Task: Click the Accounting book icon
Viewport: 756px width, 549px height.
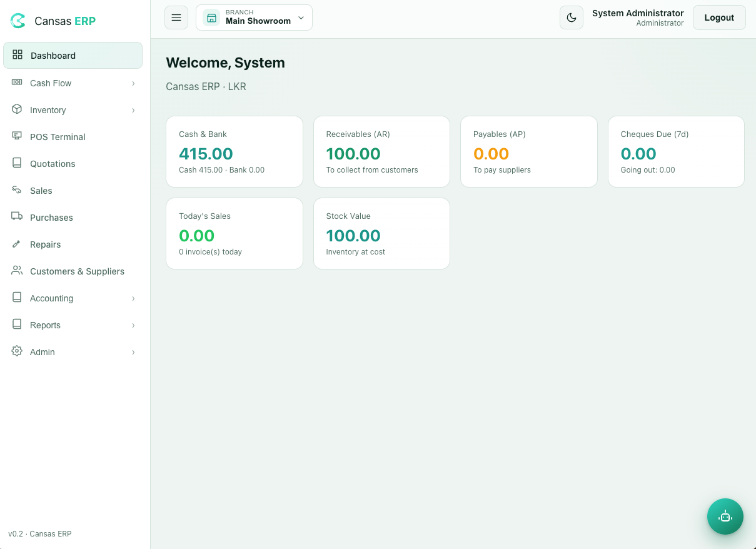Action: click(17, 298)
